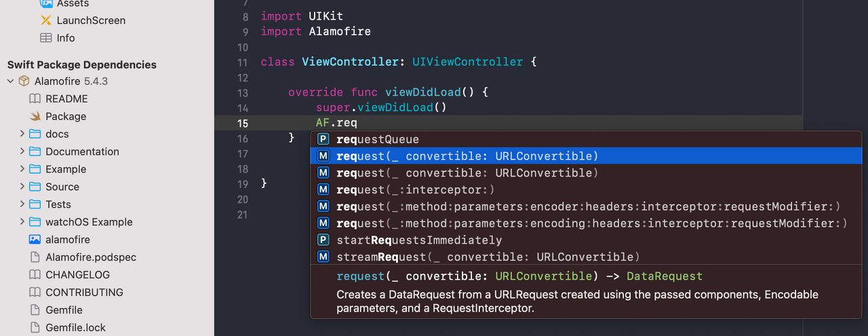Choose streamRequest(_ convertible:) completion
This screenshot has width=868, height=336.
tap(586, 257)
